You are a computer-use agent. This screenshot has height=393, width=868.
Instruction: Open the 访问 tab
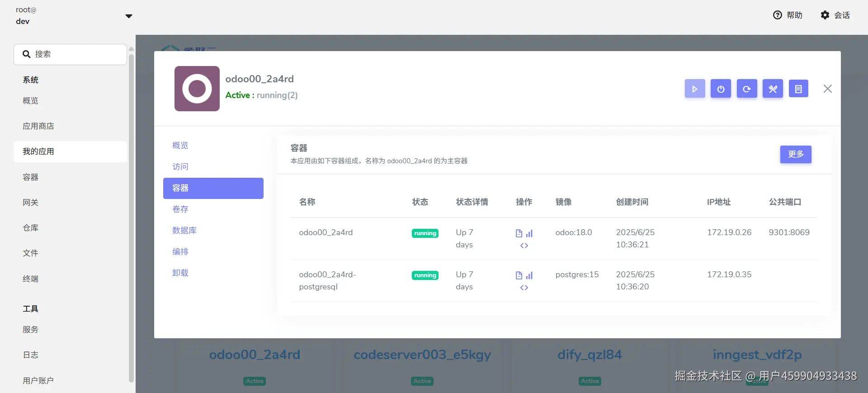[x=213, y=167]
